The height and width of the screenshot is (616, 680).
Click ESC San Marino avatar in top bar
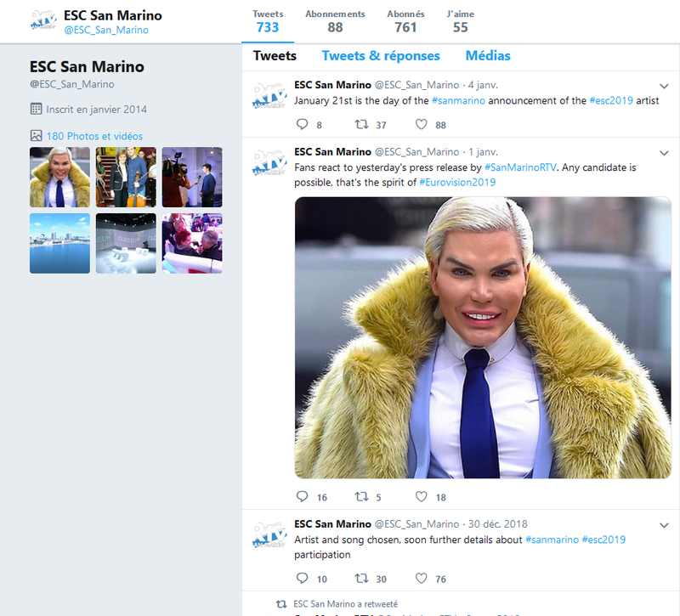(x=43, y=20)
